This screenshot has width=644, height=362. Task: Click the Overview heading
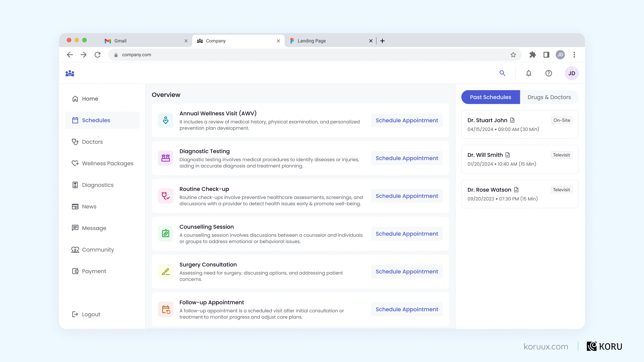click(x=166, y=95)
